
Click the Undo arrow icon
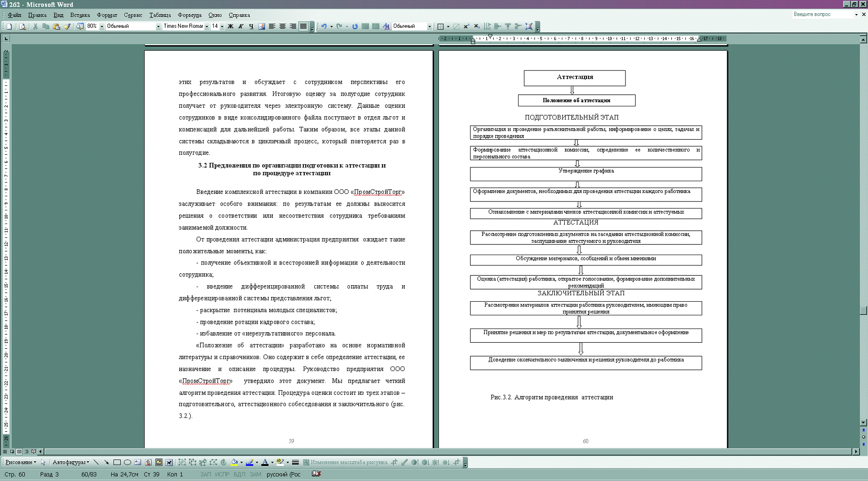tap(324, 26)
